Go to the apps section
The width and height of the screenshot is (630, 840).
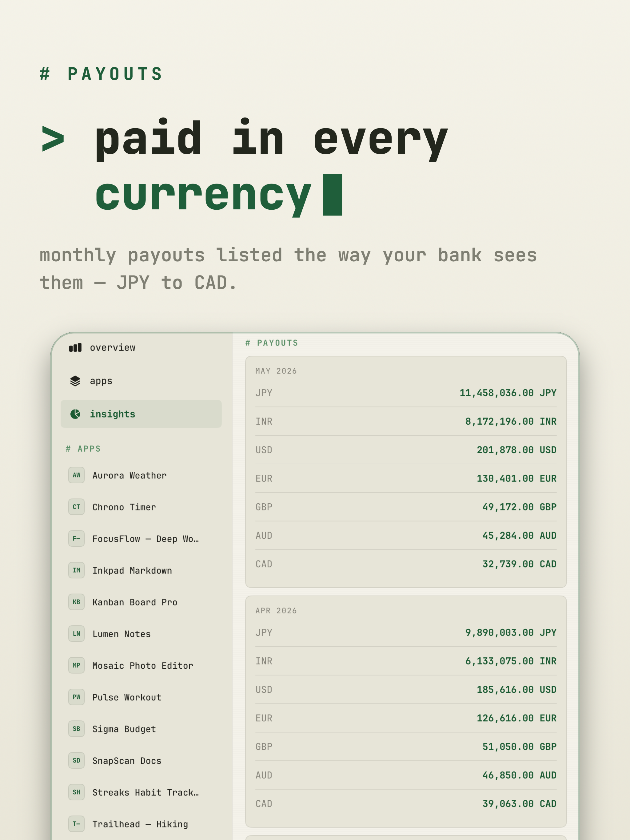tap(141, 381)
